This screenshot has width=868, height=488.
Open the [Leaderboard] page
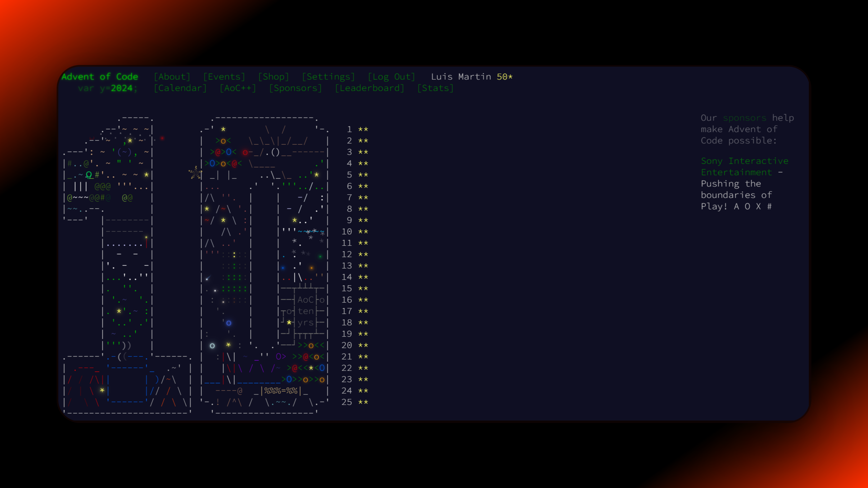click(x=369, y=88)
